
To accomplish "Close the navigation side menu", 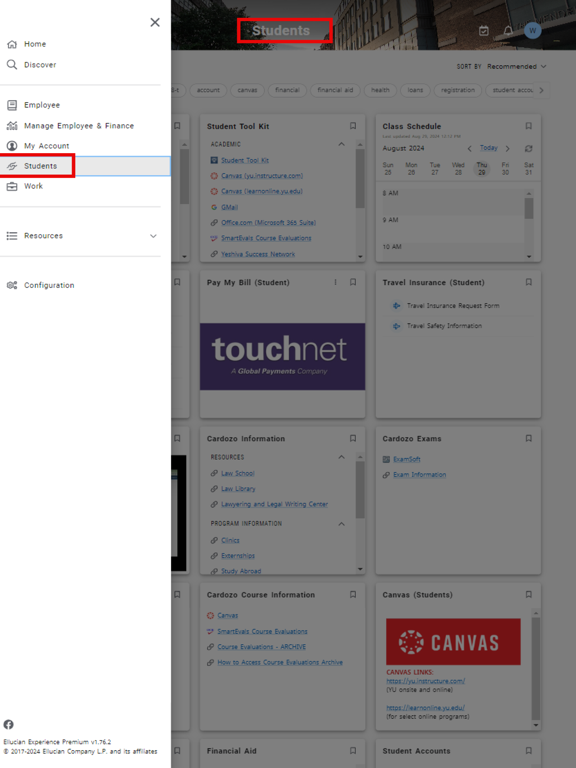I will coord(155,23).
